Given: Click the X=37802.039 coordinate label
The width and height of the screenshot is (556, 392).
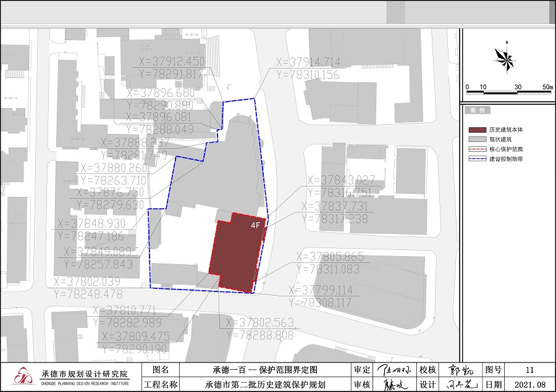Looking at the screenshot, I should coord(89,281).
